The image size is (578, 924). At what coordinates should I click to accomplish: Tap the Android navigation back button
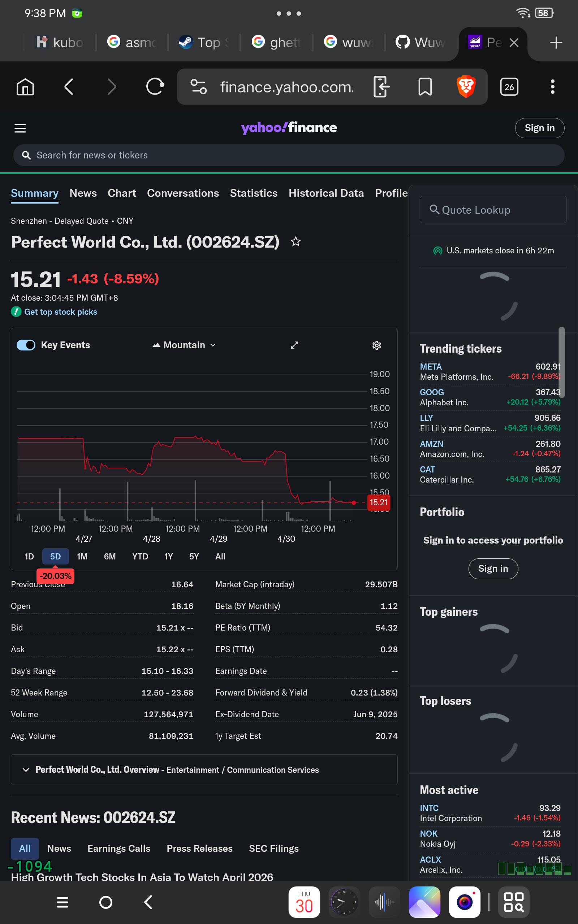pos(148,902)
